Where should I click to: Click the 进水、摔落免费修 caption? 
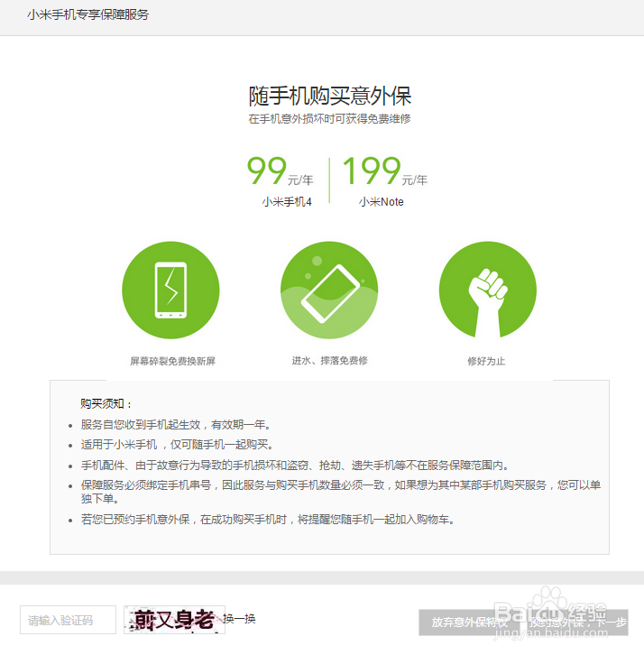point(329,361)
